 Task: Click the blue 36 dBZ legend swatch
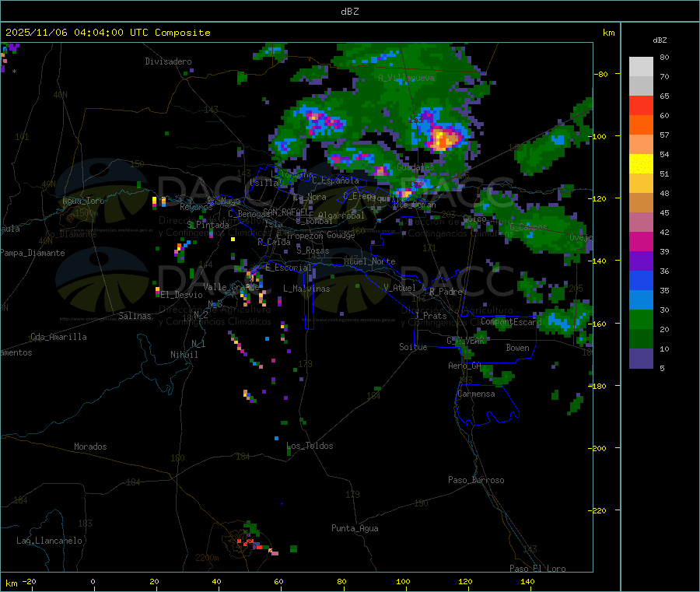[641, 280]
